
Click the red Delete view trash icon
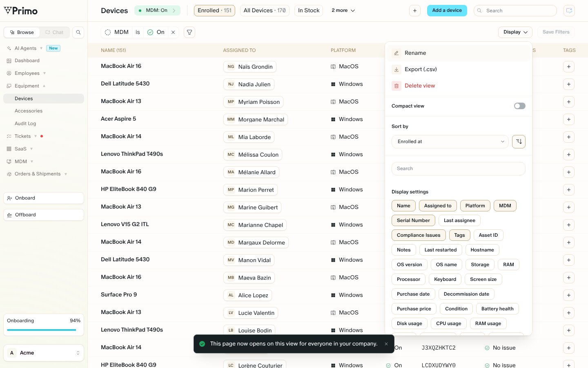pos(396,86)
